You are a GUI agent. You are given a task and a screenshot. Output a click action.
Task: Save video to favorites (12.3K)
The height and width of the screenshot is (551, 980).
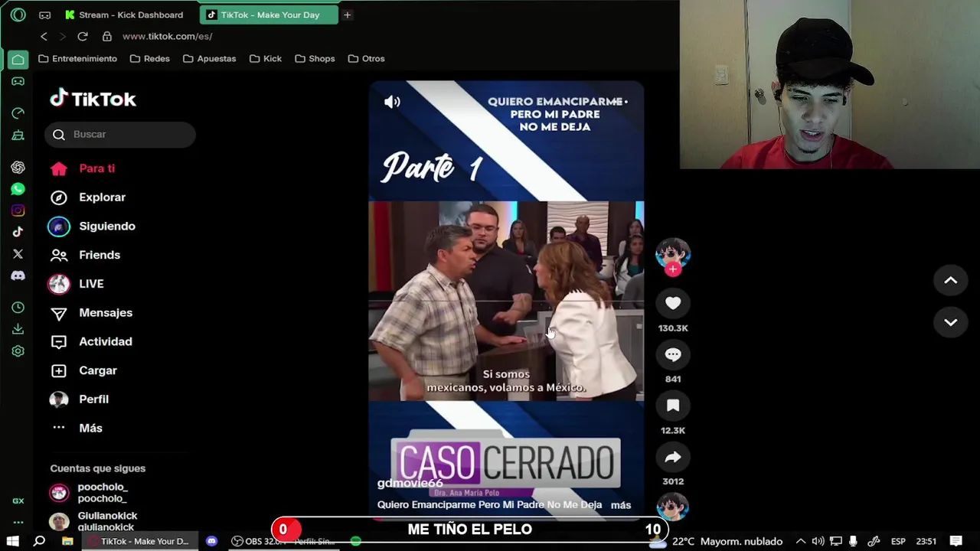pyautogui.click(x=673, y=406)
